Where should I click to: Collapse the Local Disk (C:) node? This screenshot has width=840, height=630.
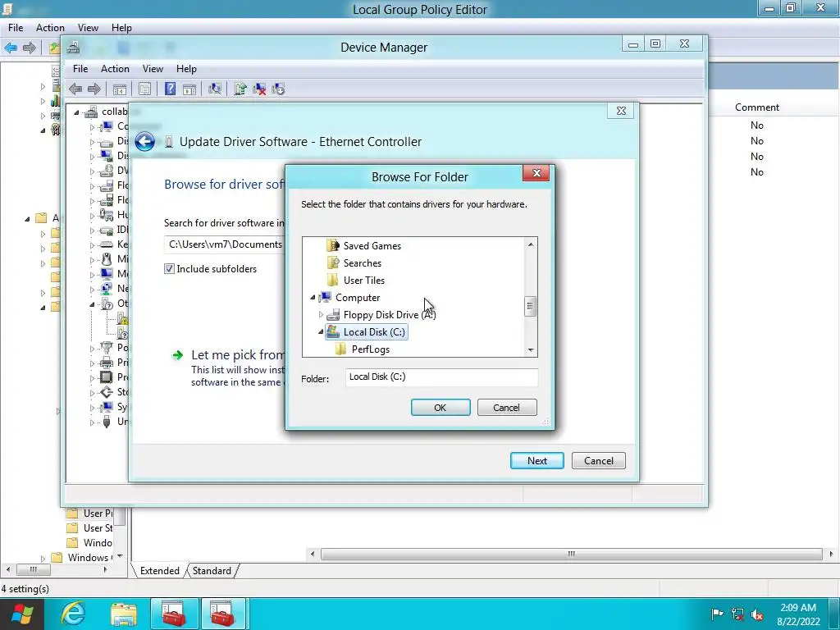(x=321, y=332)
